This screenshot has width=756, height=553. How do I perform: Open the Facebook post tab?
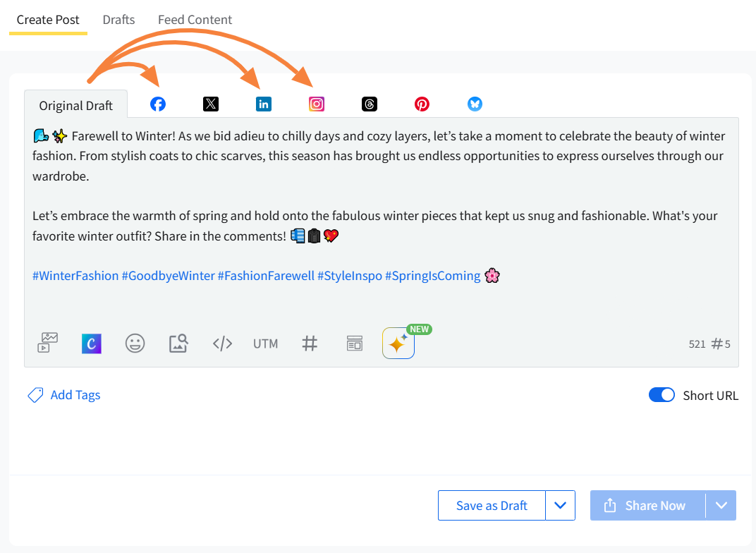point(158,104)
